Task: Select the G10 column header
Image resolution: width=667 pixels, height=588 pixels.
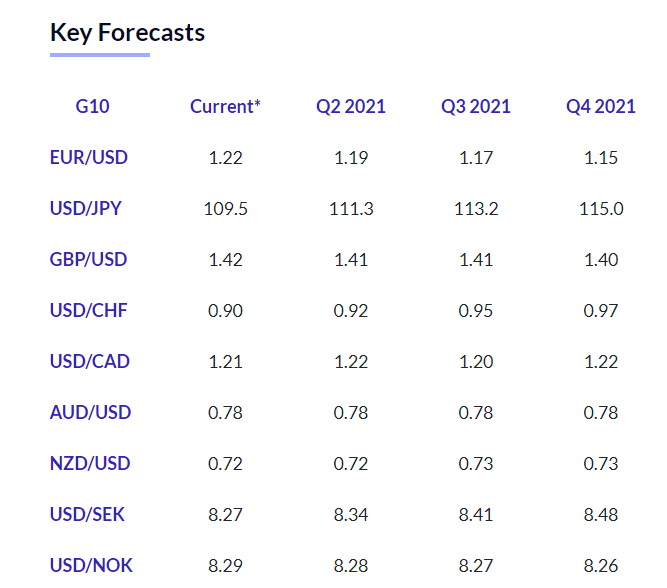Action: 93,106
